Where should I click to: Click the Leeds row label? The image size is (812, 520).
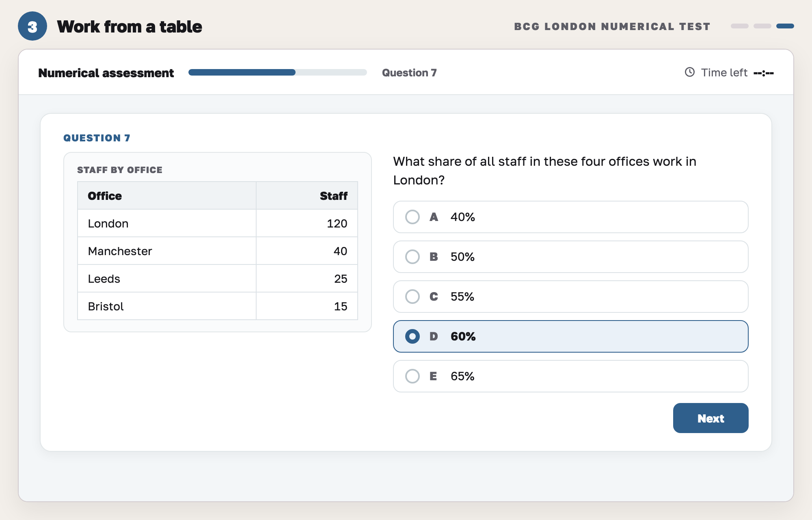[x=104, y=279]
